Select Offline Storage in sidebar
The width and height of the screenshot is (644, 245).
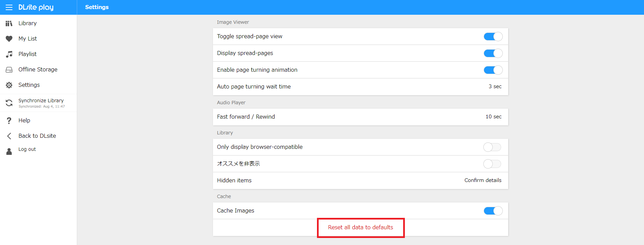(x=38, y=69)
